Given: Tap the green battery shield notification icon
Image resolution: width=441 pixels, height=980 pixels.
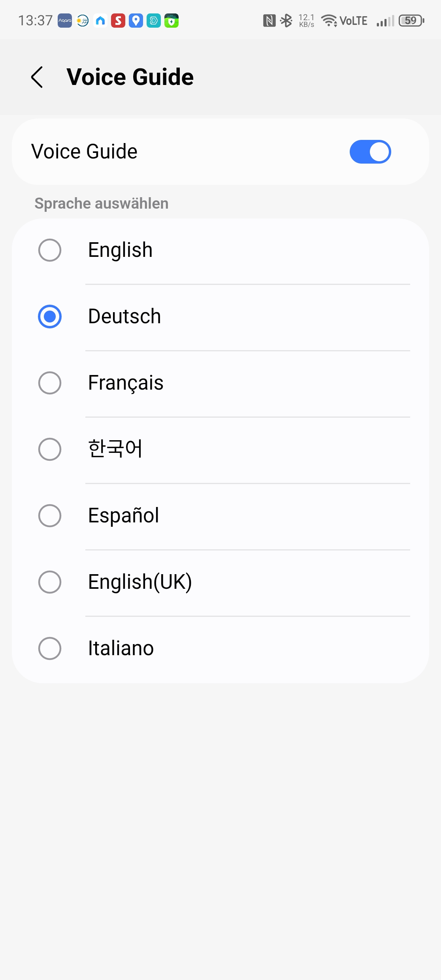Looking at the screenshot, I should coord(171,21).
